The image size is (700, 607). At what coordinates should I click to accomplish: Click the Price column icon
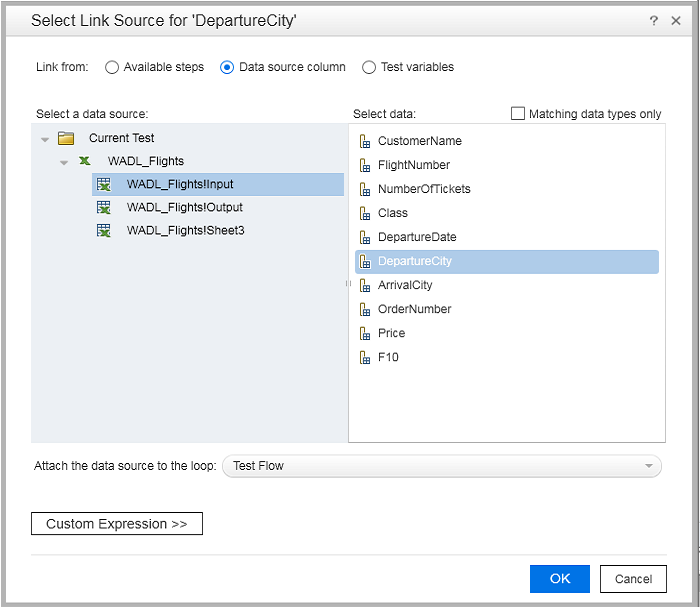coord(365,333)
